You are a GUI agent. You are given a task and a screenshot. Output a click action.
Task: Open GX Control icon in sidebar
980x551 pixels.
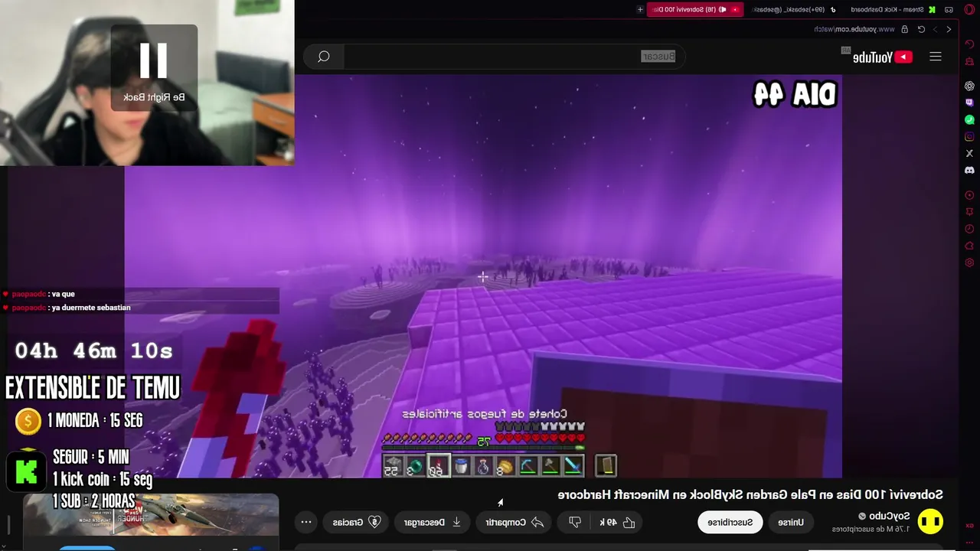tap(969, 44)
